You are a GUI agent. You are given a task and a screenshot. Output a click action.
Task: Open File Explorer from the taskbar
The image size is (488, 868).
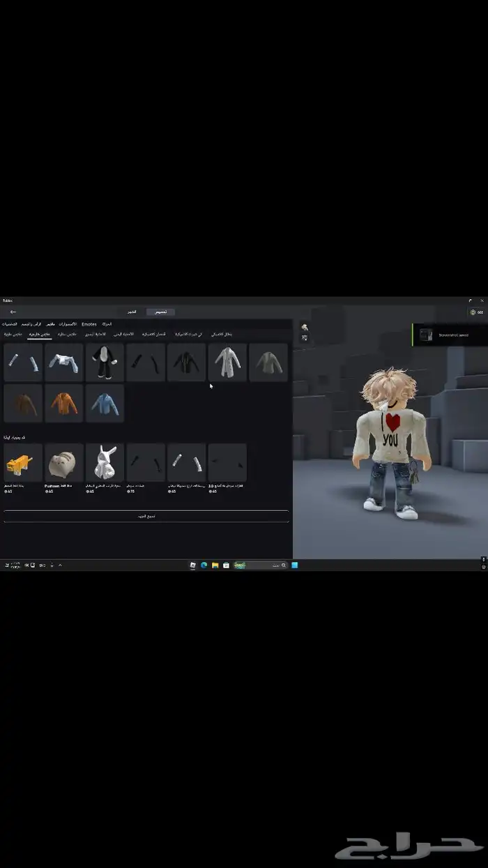[215, 565]
